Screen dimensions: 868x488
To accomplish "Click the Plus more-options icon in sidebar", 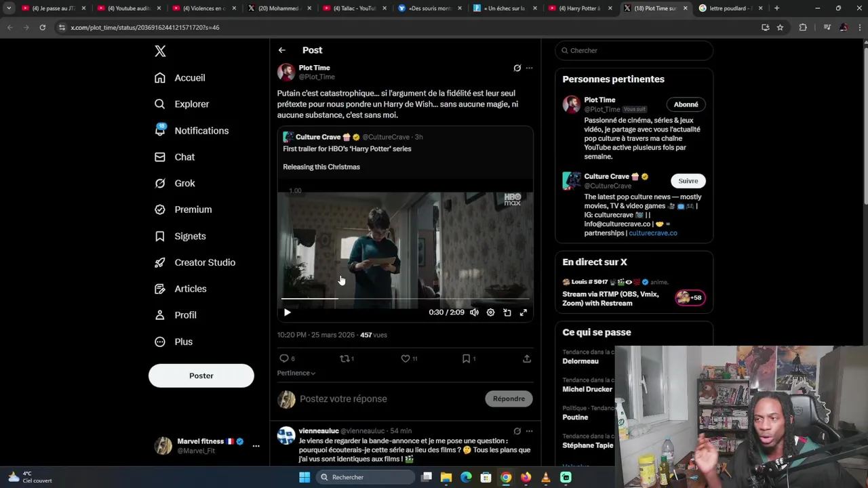I will coord(160,342).
